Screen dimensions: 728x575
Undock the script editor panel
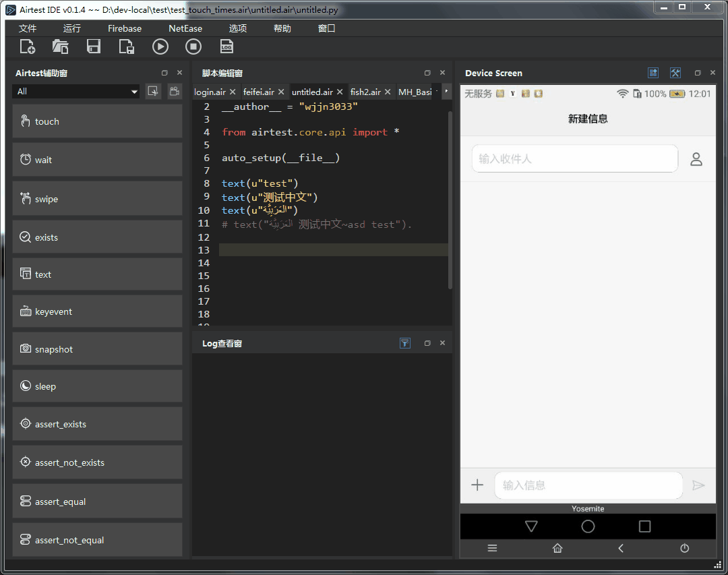427,73
